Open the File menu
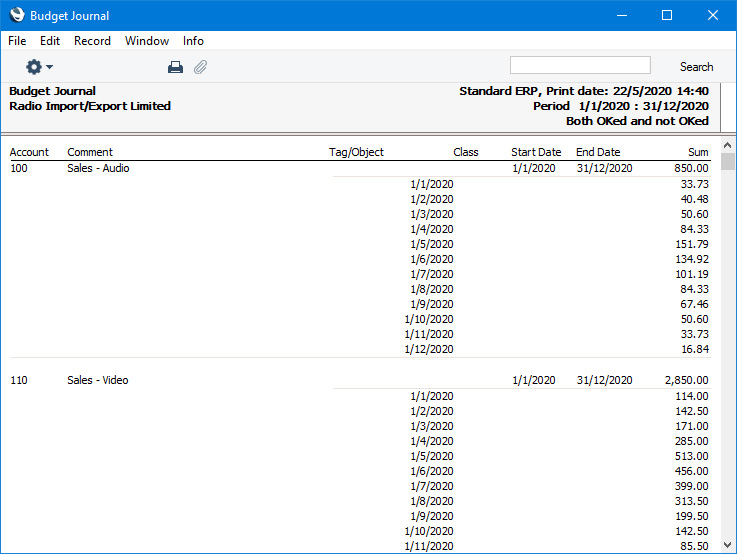The image size is (737, 554). pos(17,41)
